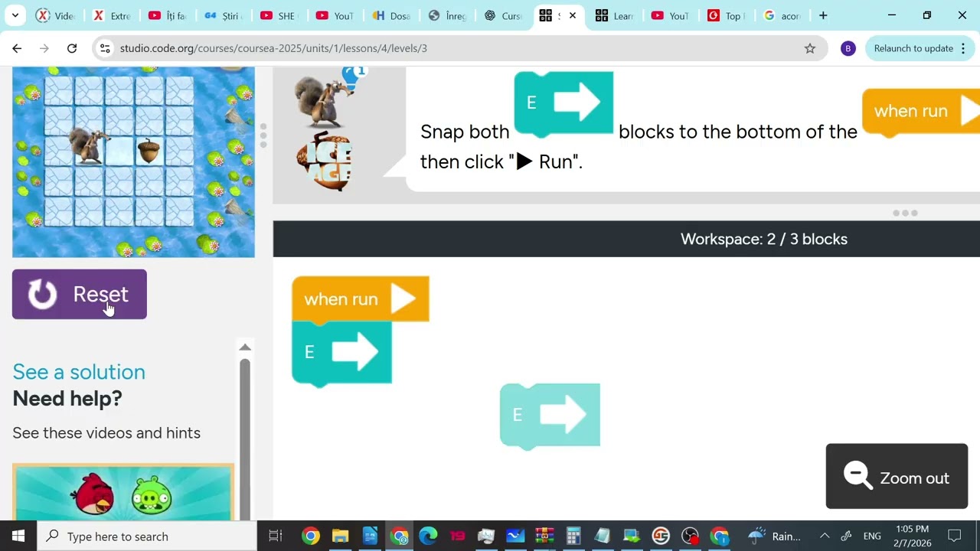
Task: Click the 'Need help?' heading
Action: tap(67, 399)
